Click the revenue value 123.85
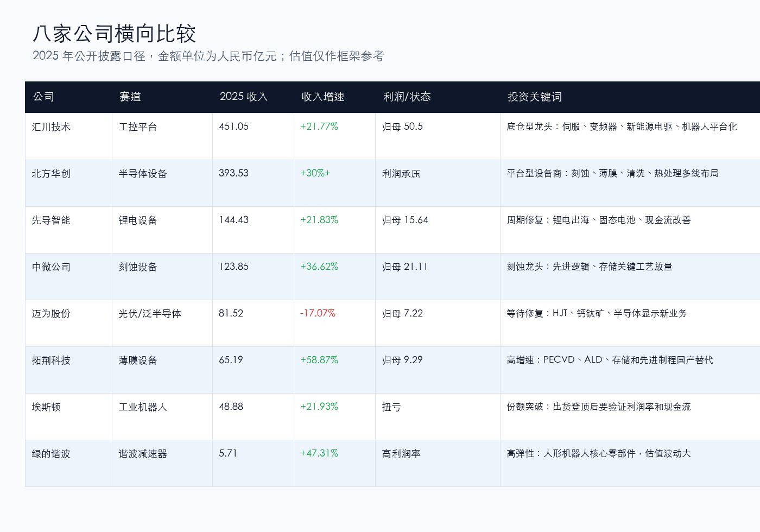Viewport: 760px width, 532px height. 234,267
